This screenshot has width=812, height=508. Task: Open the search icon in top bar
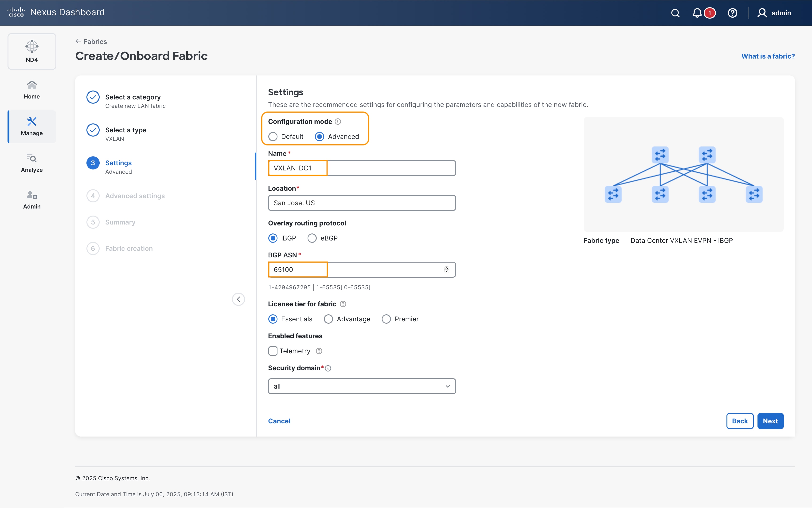click(x=675, y=13)
